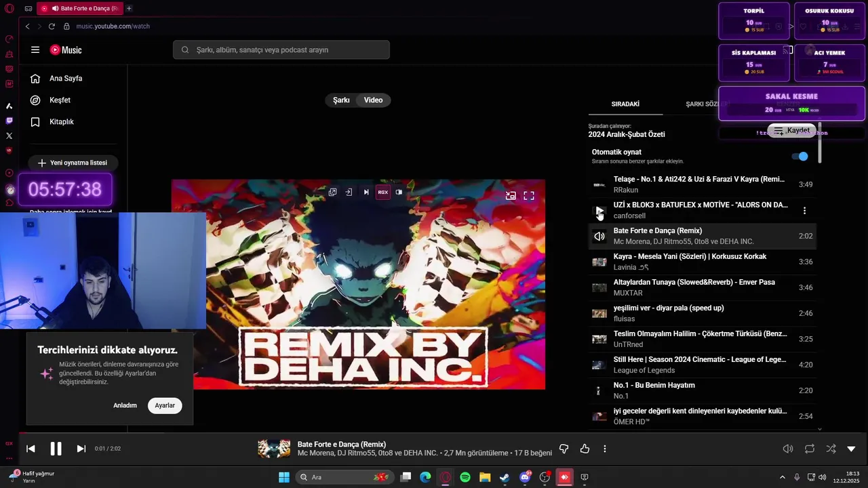Select yeşilimi ver - diyar pala in the queue
Screen dimensions: 868x488
pos(703,313)
